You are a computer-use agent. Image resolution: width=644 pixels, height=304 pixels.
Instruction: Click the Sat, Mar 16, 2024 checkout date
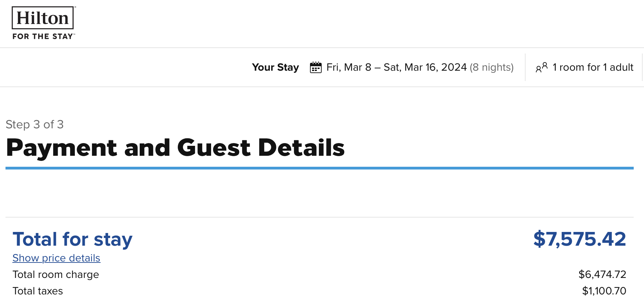click(x=425, y=67)
